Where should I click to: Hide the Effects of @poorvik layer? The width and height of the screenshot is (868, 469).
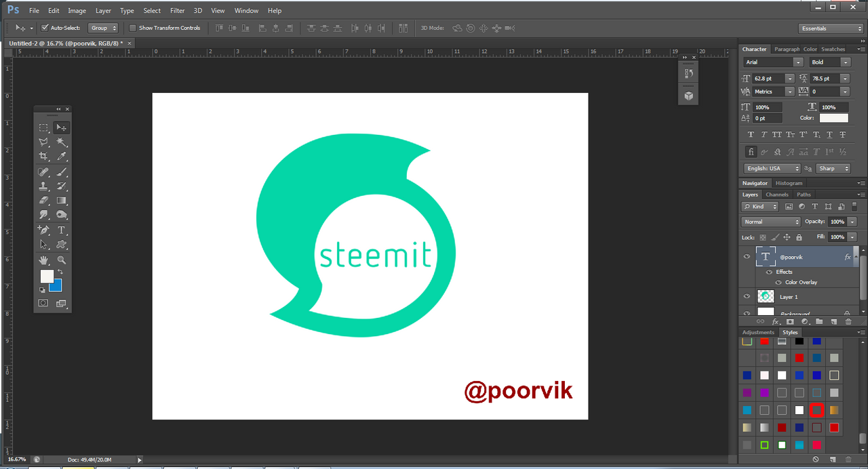pos(770,272)
